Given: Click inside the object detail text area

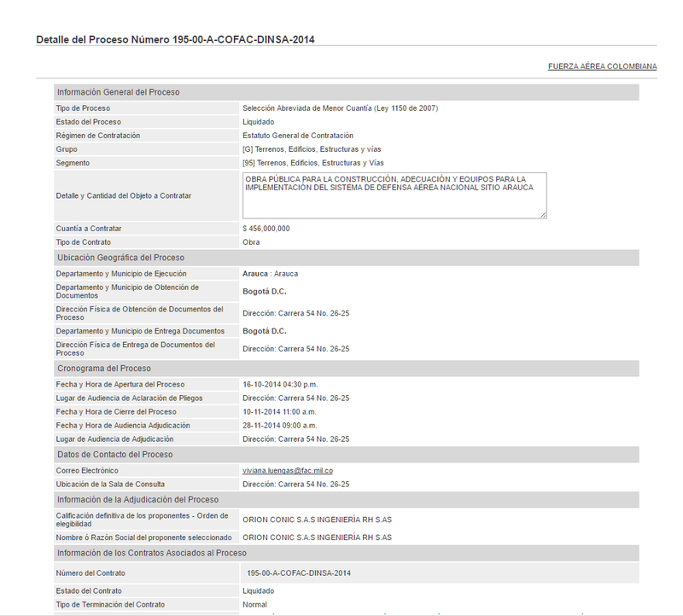Looking at the screenshot, I should [394, 195].
